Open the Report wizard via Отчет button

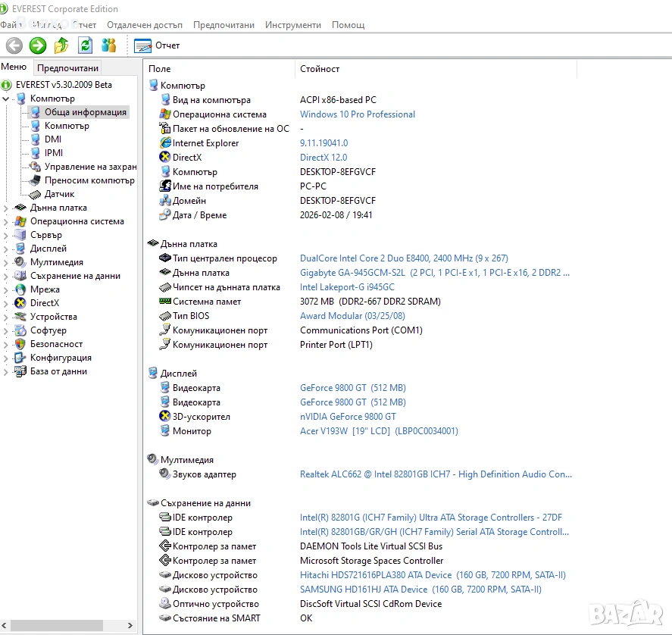pyautogui.click(x=158, y=45)
